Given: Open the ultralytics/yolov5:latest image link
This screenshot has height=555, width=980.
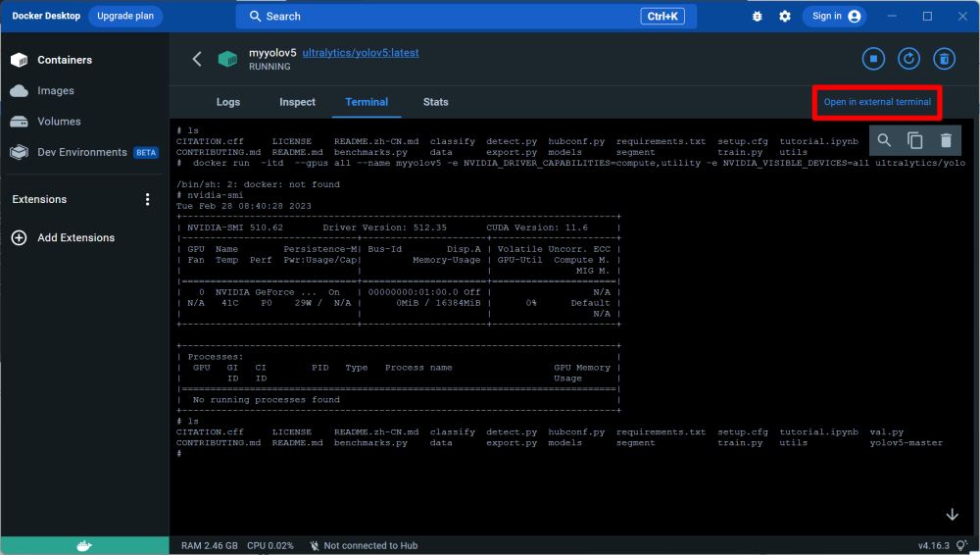Looking at the screenshot, I should 361,53.
